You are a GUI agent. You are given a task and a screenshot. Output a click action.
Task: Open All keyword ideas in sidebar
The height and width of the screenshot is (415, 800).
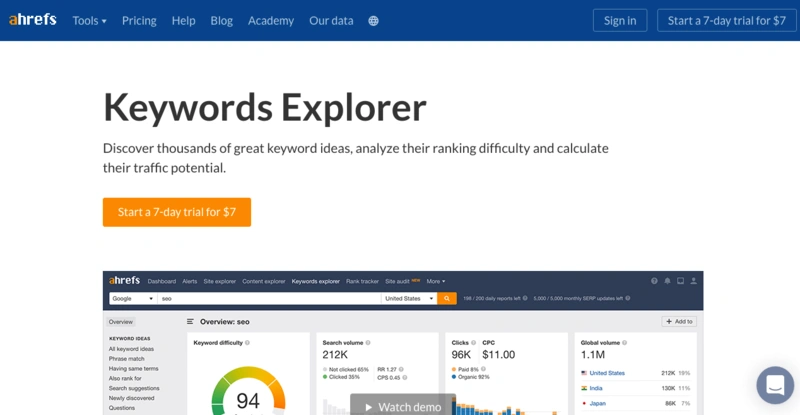pos(131,349)
